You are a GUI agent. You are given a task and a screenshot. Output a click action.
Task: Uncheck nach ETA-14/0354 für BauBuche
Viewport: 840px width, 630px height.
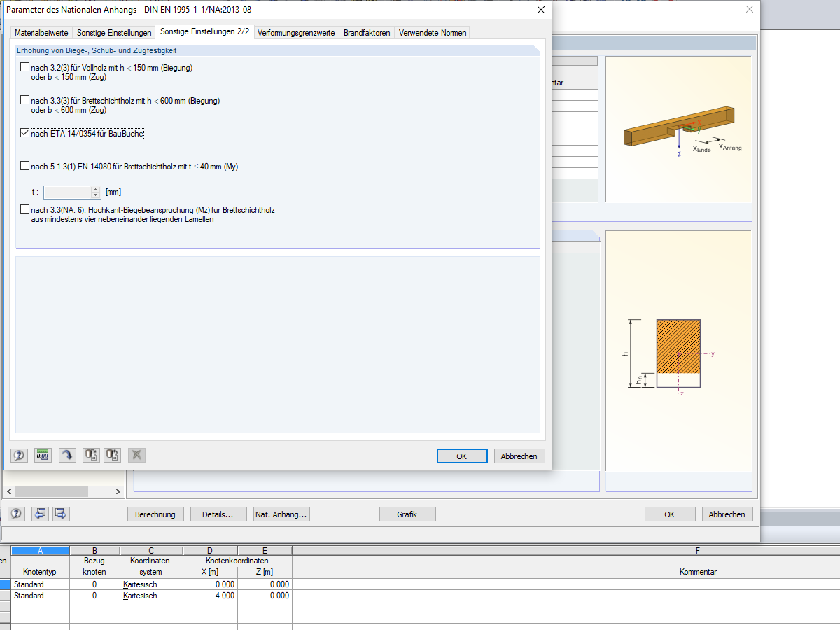(x=25, y=133)
